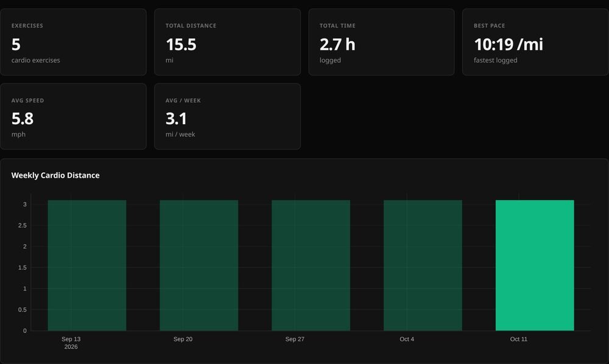Click the Avg / Week 3.1 card
Screen dimensions: 609x364
click(x=227, y=116)
